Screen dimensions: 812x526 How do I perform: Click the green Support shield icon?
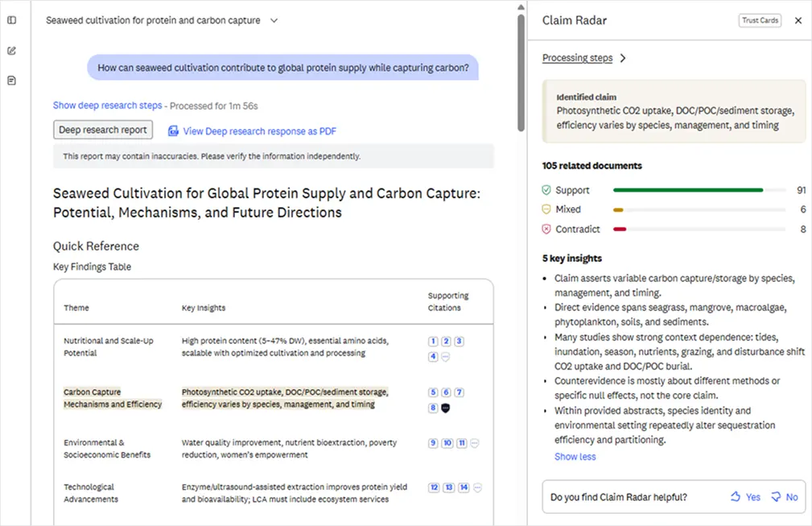click(x=546, y=190)
